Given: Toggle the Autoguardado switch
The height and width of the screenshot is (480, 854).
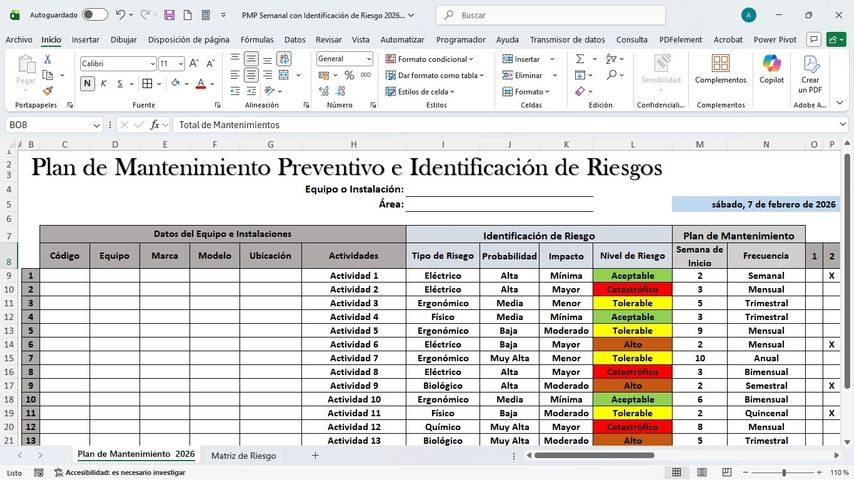Looking at the screenshot, I should point(95,15).
